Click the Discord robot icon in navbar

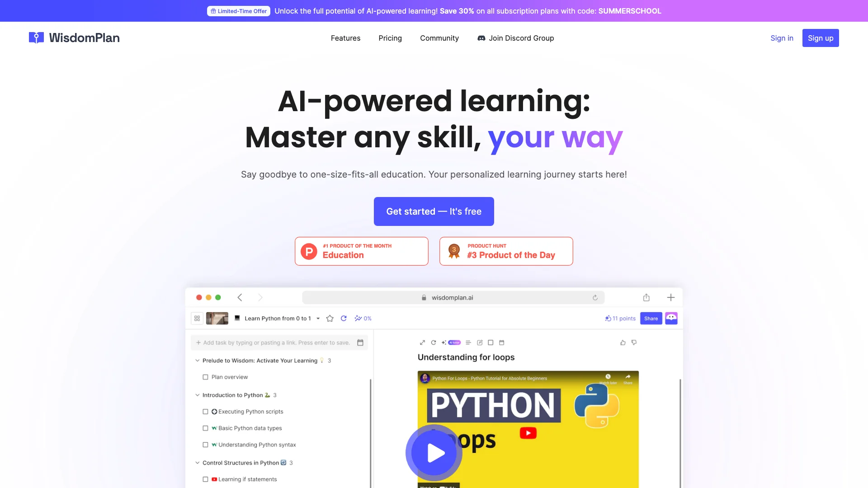481,38
